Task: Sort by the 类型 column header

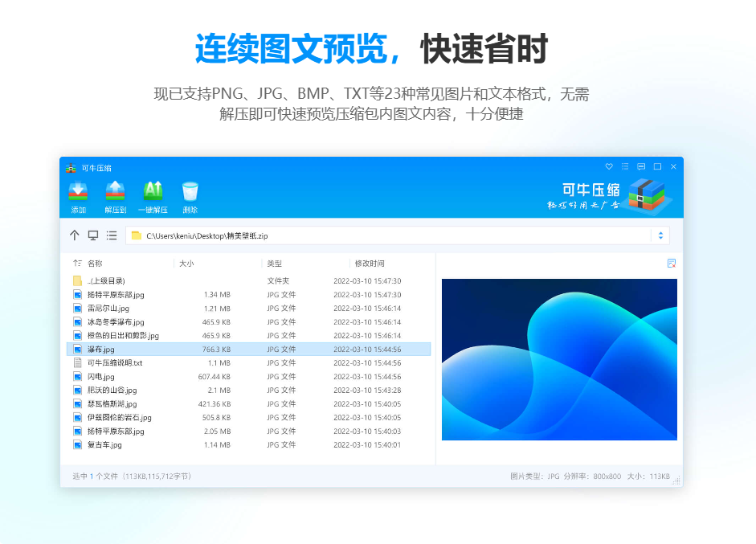Action: coord(274,264)
